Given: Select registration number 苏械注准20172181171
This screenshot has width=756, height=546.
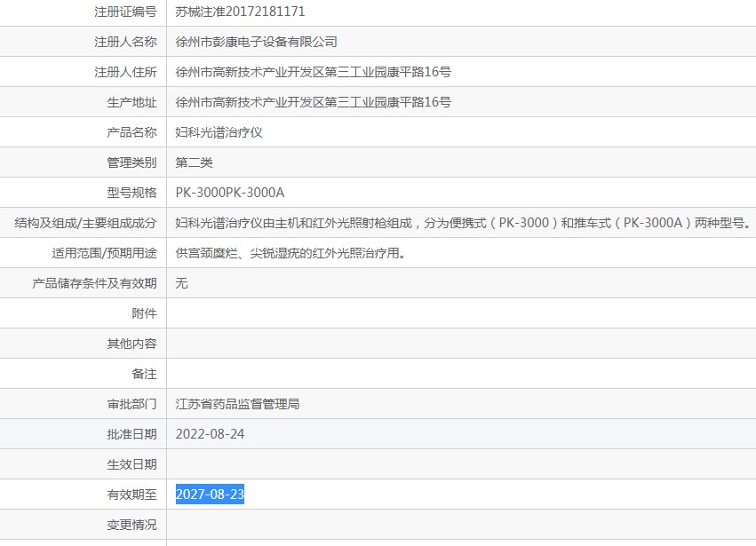Looking at the screenshot, I should click(240, 12).
